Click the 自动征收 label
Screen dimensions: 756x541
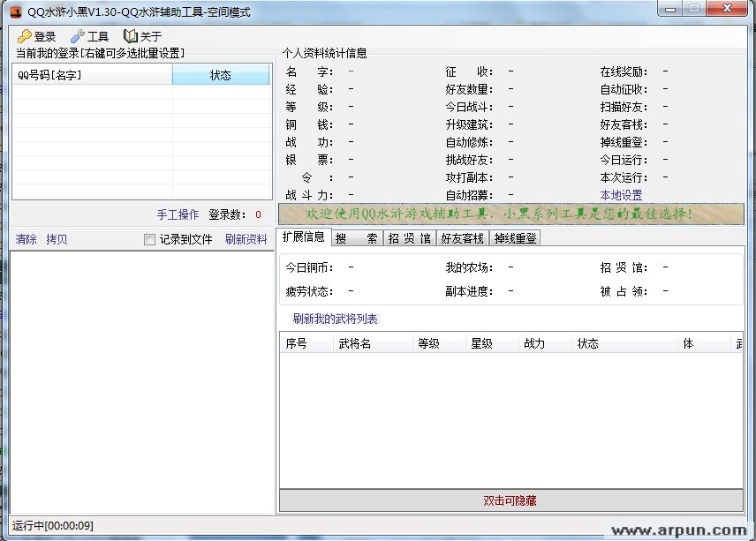click(624, 89)
